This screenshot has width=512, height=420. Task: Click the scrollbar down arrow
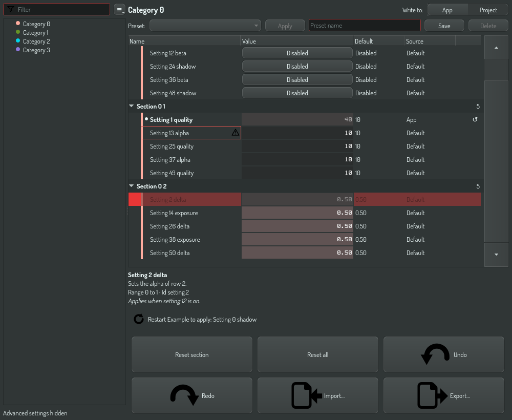(x=496, y=255)
